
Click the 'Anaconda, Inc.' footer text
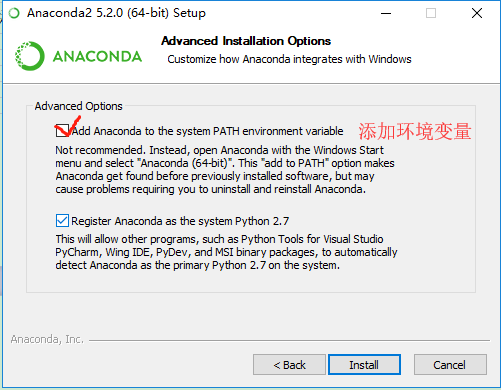pos(47,339)
